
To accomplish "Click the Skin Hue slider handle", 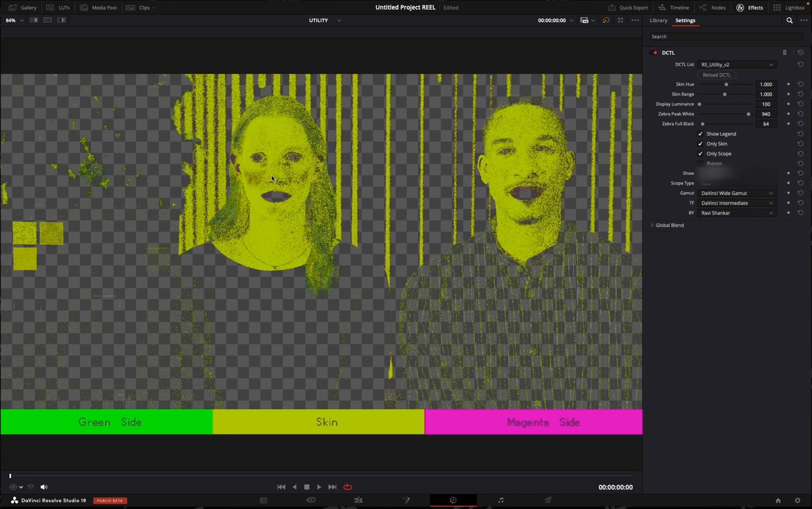I will [726, 85].
